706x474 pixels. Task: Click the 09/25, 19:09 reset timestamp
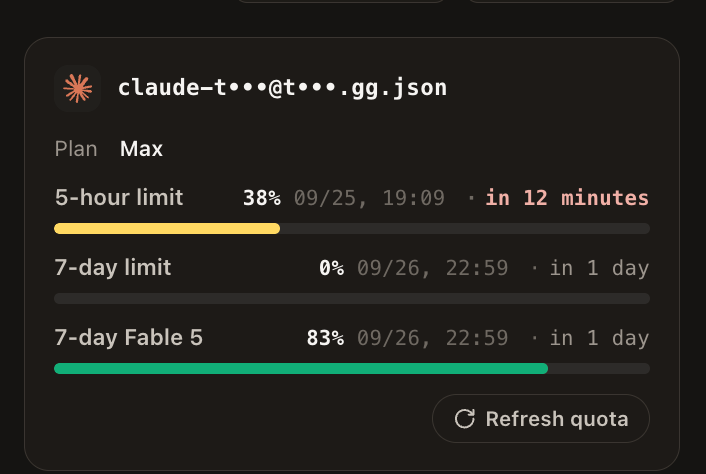pyautogui.click(x=369, y=198)
